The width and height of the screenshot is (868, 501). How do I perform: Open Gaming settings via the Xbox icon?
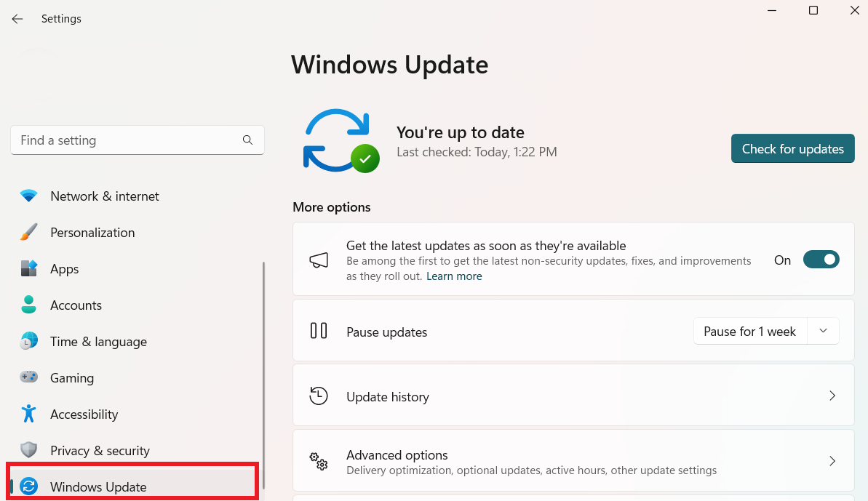point(28,377)
